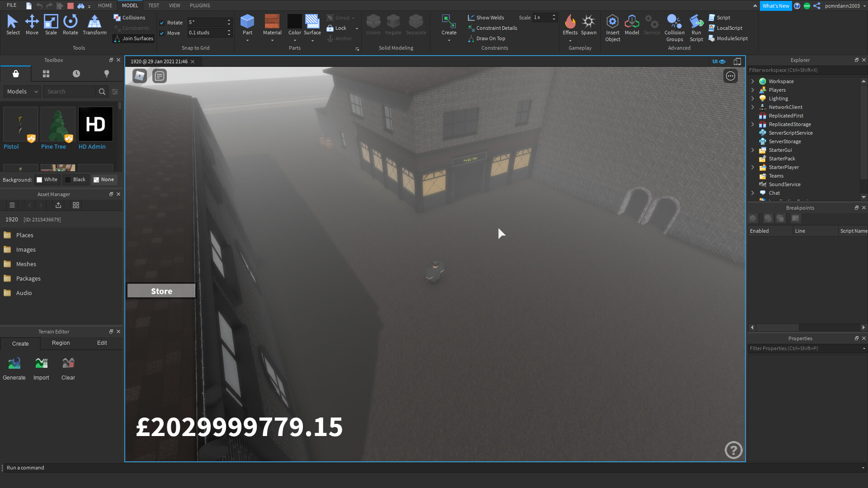
Task: Switch to the TEST ribbon tab
Action: click(x=153, y=5)
